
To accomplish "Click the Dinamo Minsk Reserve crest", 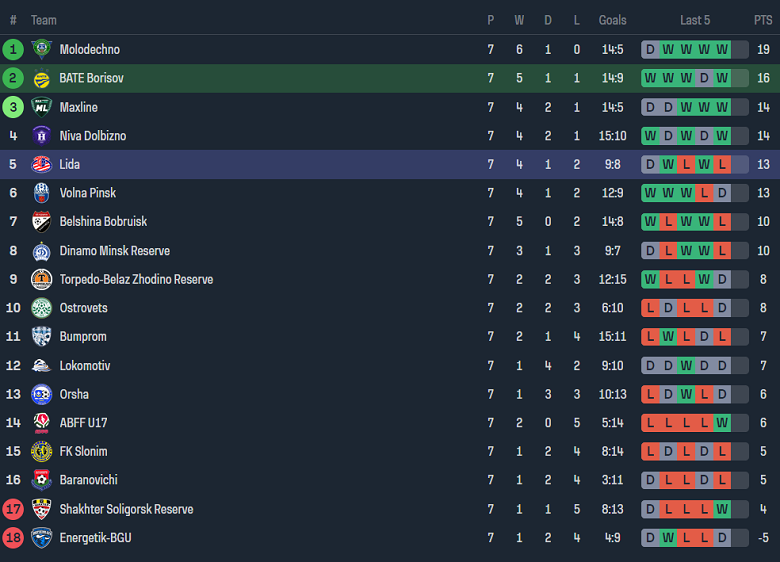I will tap(41, 251).
